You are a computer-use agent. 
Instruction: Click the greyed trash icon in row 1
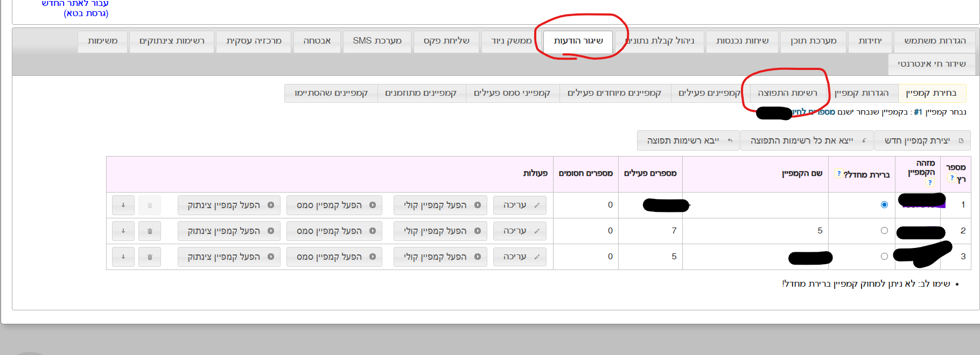pyautogui.click(x=150, y=205)
